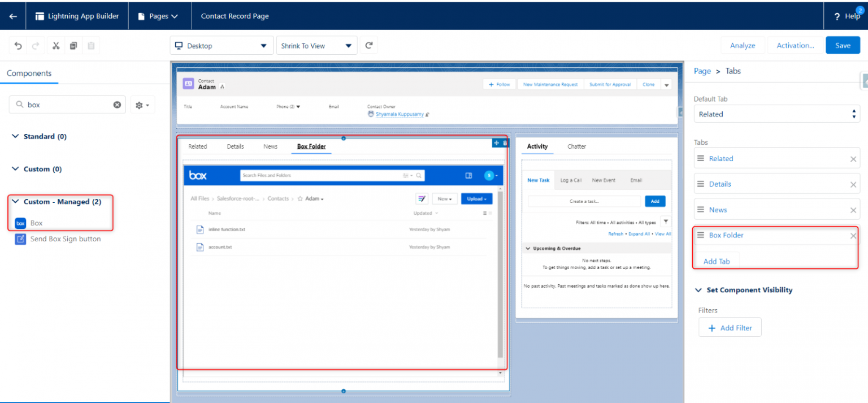The image size is (868, 403).
Task: Click the back arrow in the top navigation
Action: click(12, 16)
